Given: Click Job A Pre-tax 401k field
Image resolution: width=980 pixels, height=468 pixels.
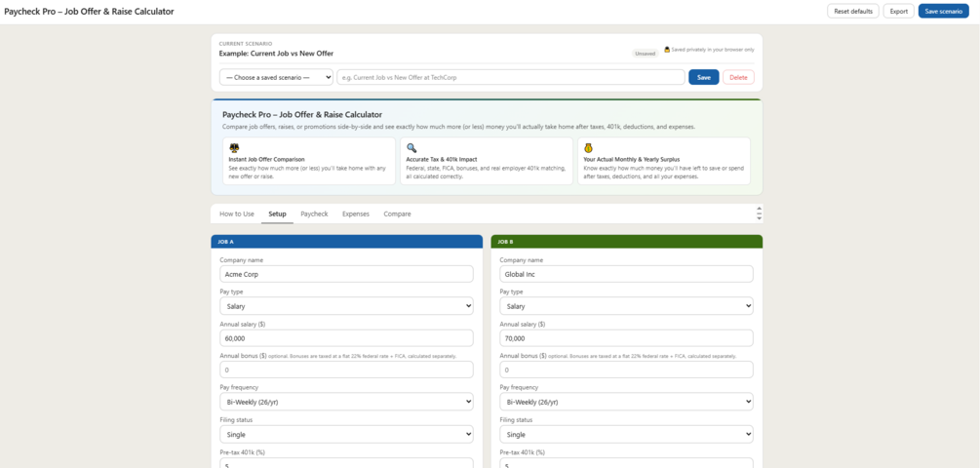Looking at the screenshot, I should [x=346, y=463].
